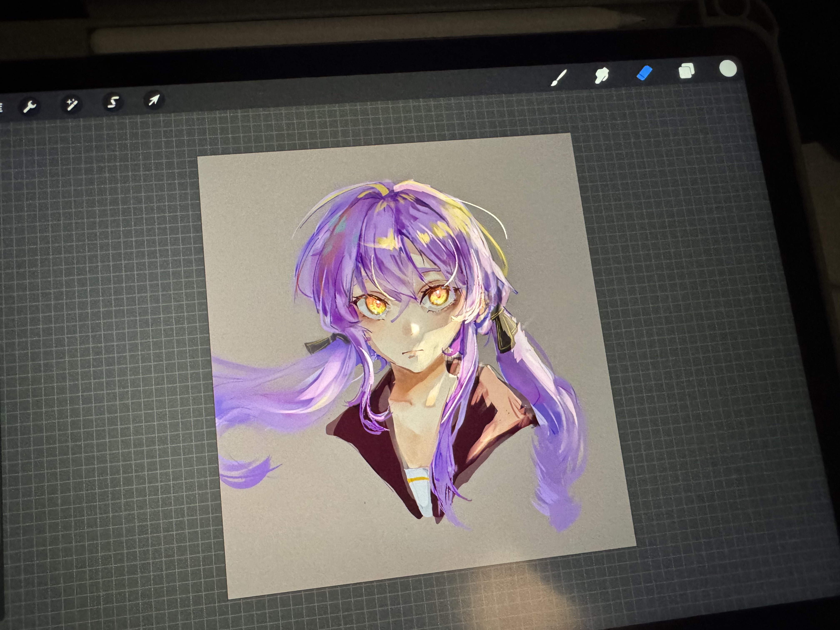The image size is (840, 630).
Task: Open the white active color circle
Action: coord(728,69)
